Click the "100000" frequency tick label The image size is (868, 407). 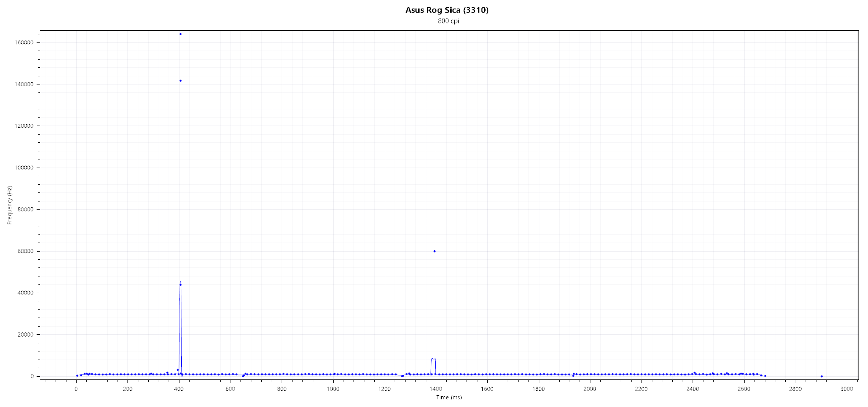pos(24,168)
